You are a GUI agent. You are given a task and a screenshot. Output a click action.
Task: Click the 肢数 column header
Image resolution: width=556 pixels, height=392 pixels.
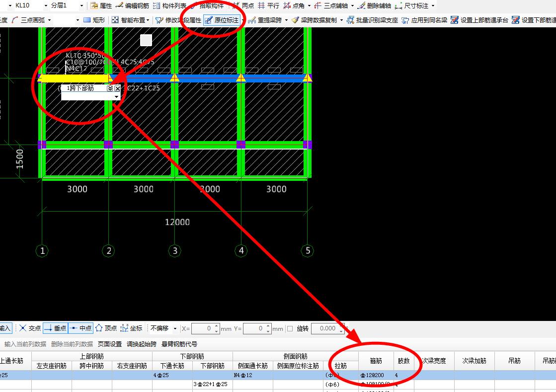403,361
